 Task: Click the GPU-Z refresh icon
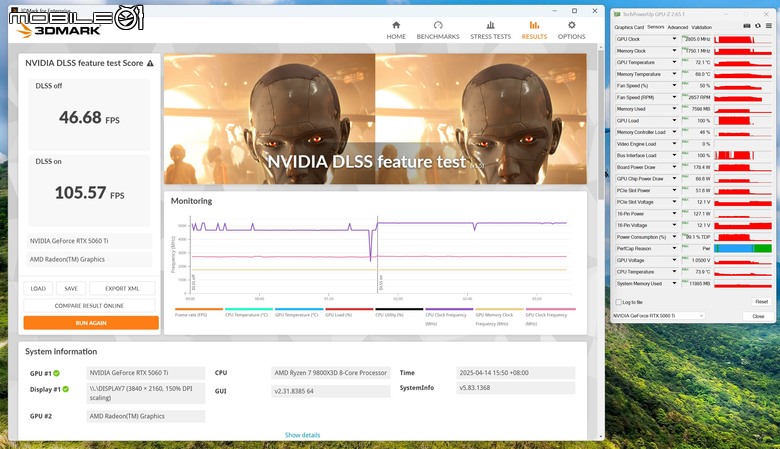(758, 26)
